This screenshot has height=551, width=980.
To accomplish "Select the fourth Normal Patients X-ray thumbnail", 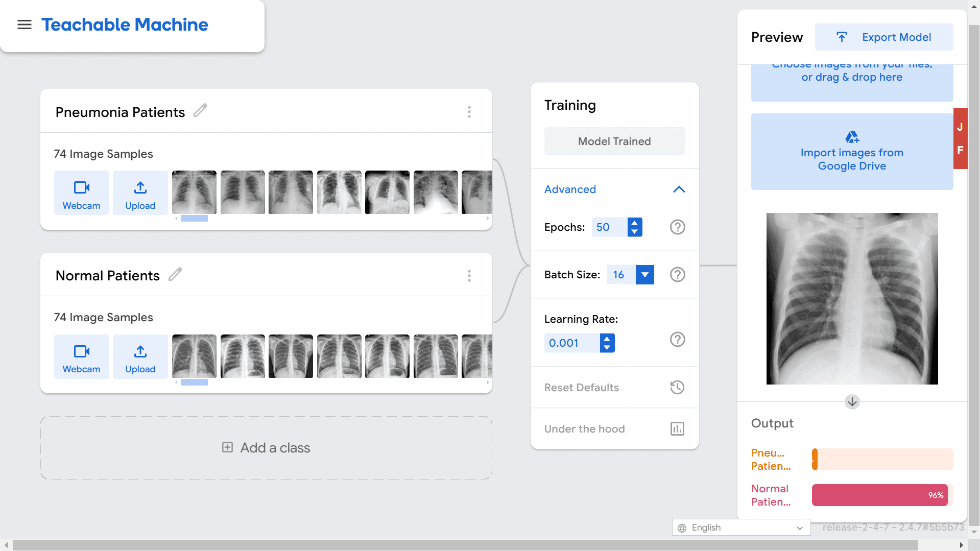I will click(339, 356).
